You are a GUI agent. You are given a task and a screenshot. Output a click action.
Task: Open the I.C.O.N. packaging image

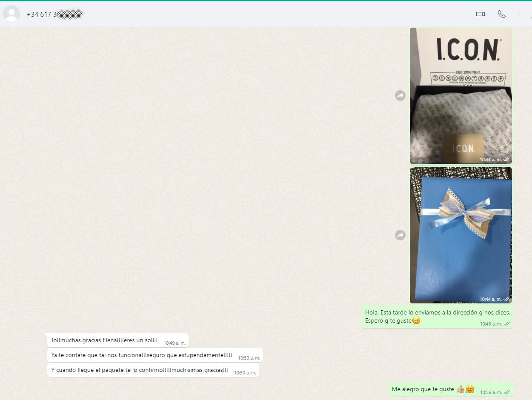(x=461, y=96)
